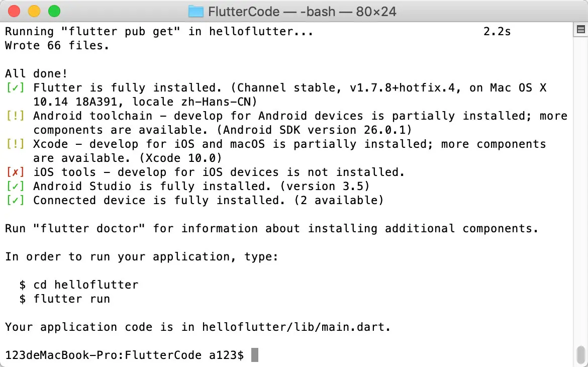
Task: Click the FlutterCode folder icon in title
Action: pyautogui.click(x=195, y=11)
